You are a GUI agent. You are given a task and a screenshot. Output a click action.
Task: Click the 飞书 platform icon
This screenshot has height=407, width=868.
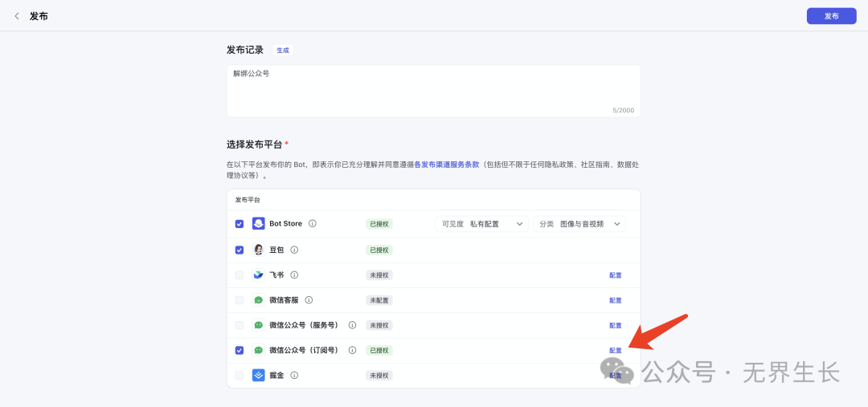[x=259, y=275]
